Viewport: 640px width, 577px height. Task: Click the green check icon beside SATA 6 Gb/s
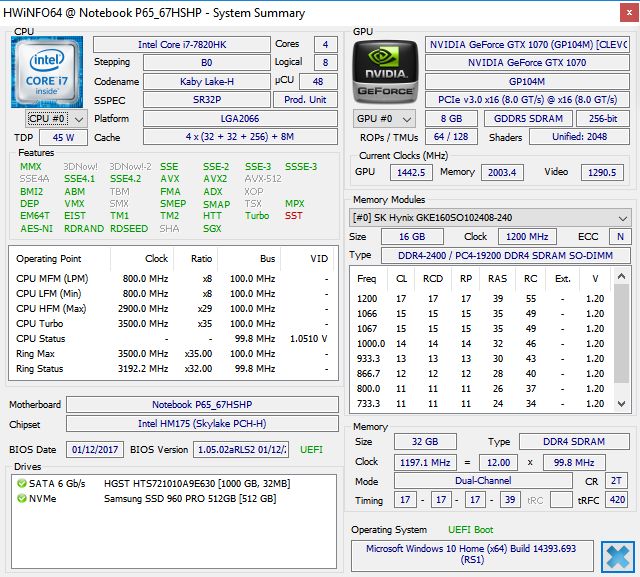pos(22,483)
